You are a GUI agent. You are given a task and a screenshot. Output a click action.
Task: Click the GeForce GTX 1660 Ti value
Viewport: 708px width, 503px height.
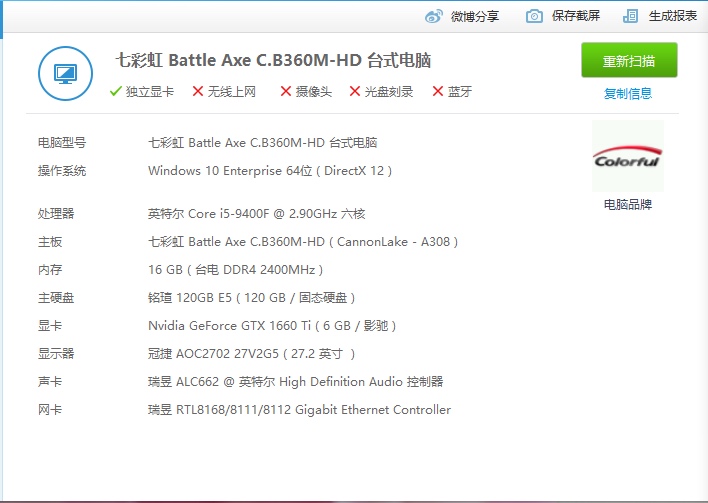(x=272, y=326)
